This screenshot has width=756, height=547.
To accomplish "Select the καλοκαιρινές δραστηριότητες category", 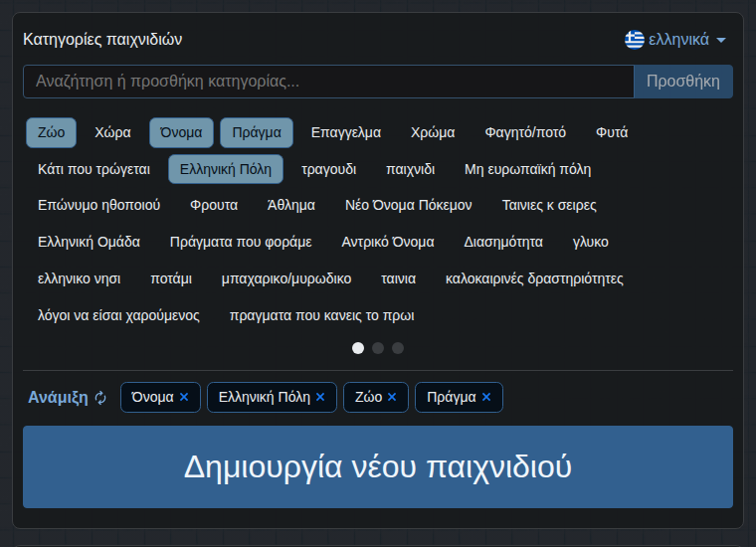I will (x=534, y=279).
